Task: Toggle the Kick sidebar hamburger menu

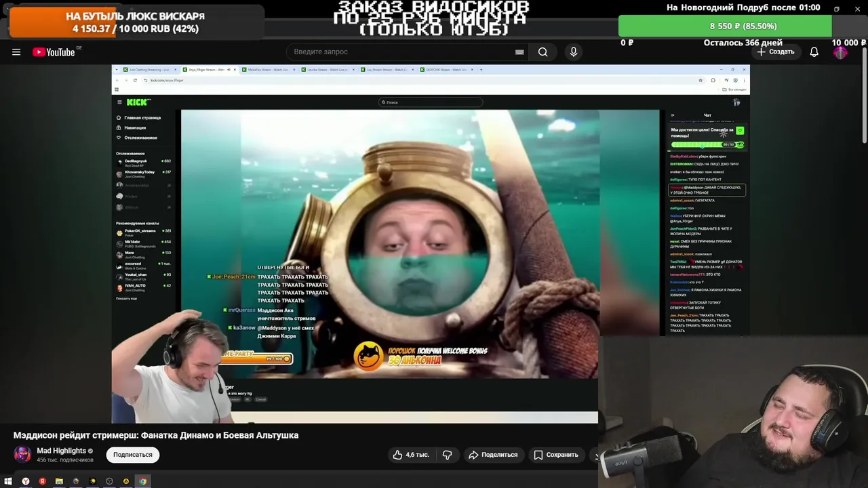Action: pyautogui.click(x=119, y=102)
